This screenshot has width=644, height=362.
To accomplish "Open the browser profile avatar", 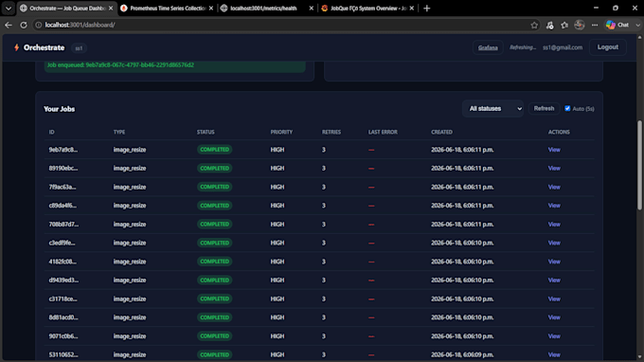I will pos(580,25).
